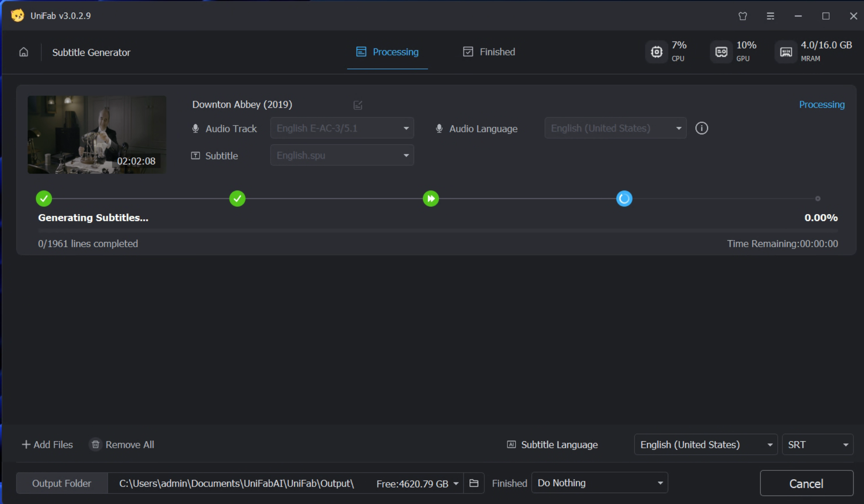Expand the Audio Track dropdown
The height and width of the screenshot is (504, 864).
coord(342,128)
